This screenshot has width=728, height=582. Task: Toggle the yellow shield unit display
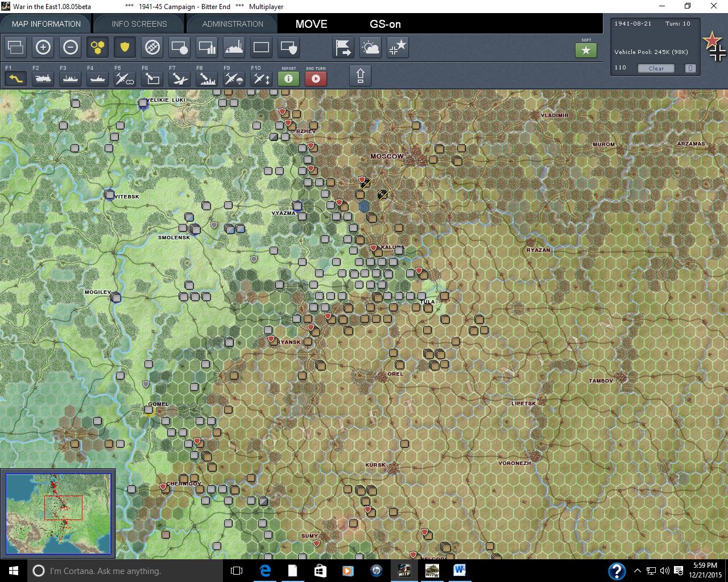coord(125,47)
